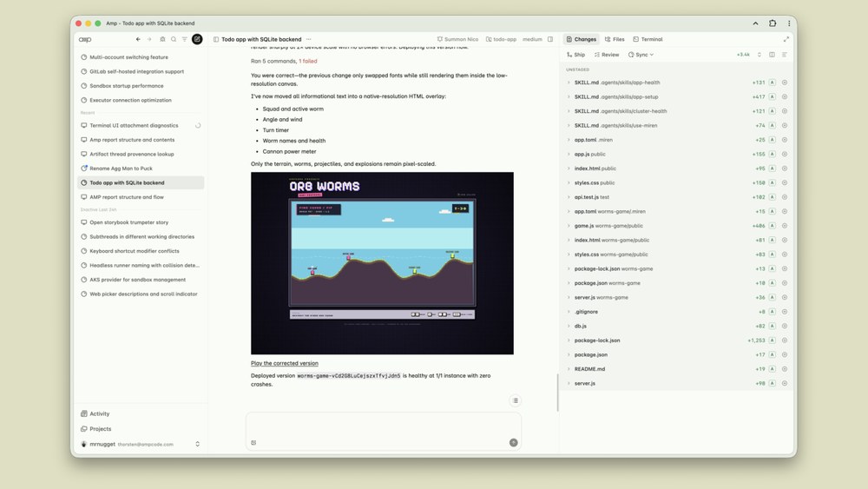Open the vertical three-dot window menu
868x489 pixels.
pos(789,23)
